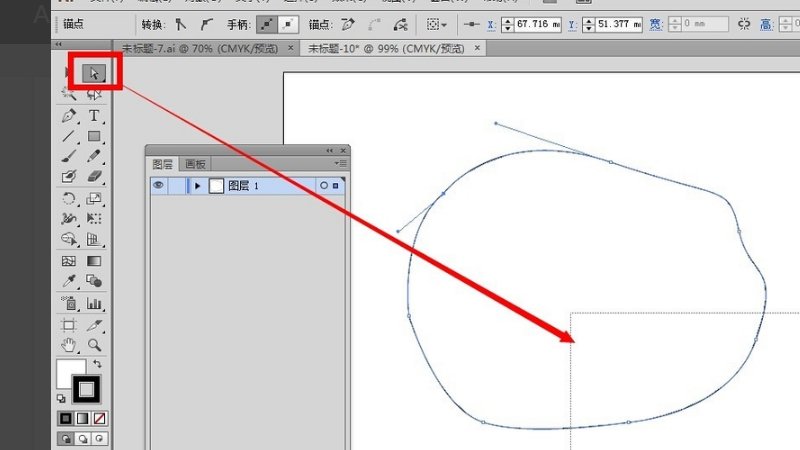This screenshot has height=450, width=800.
Task: Select the Blend tool
Action: coord(94,281)
